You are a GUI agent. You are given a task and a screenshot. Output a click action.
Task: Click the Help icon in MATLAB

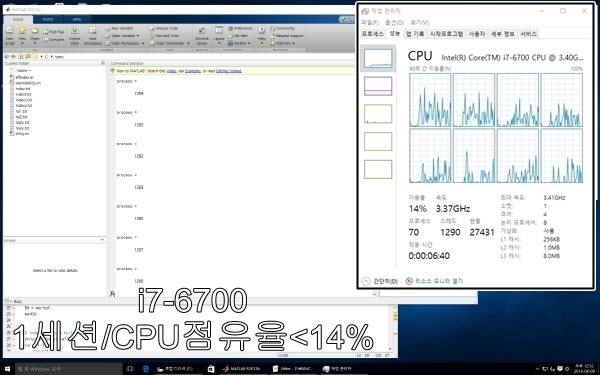(x=262, y=30)
